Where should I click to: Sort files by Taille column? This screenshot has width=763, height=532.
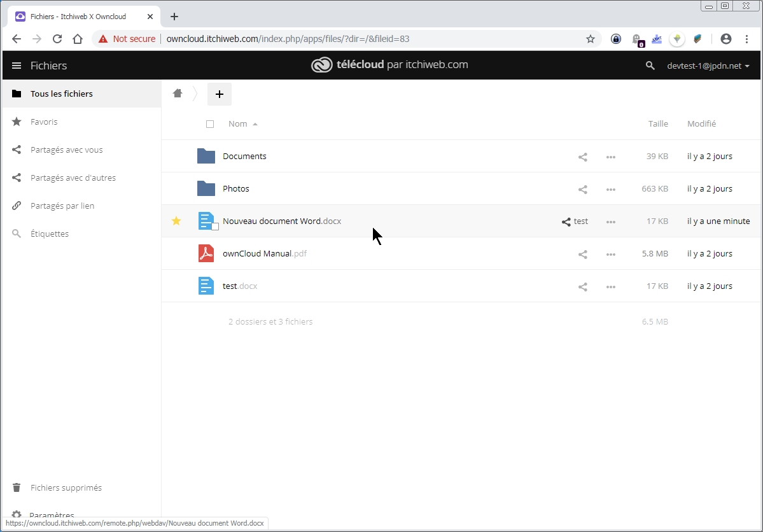(x=658, y=123)
